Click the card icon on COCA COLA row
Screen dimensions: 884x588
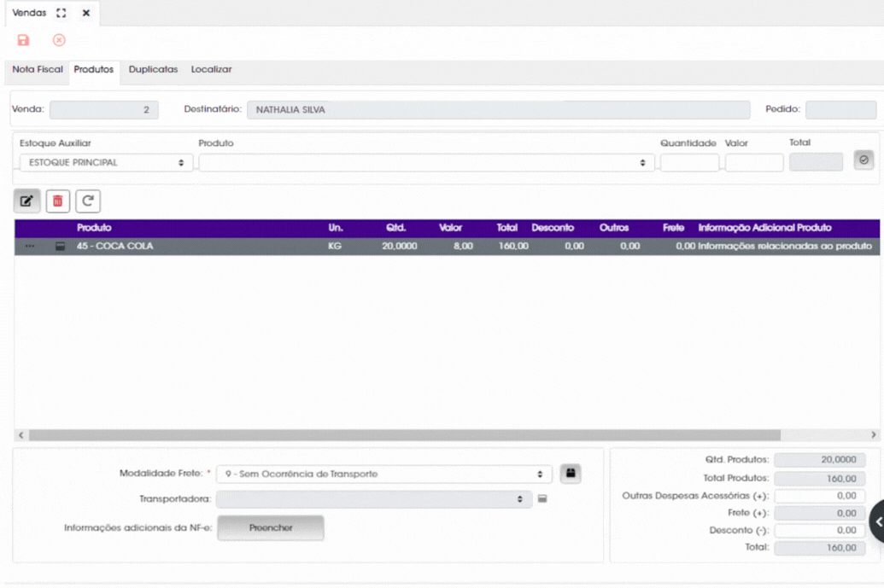60,246
